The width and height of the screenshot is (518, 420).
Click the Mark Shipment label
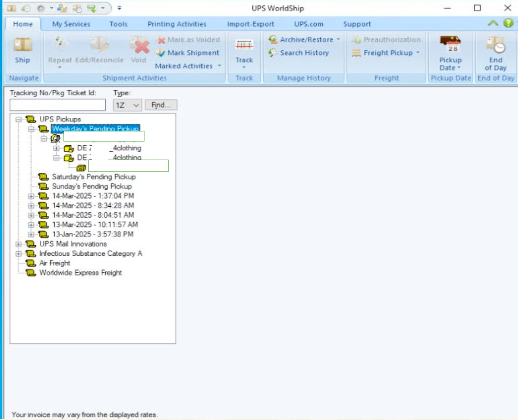[193, 53]
